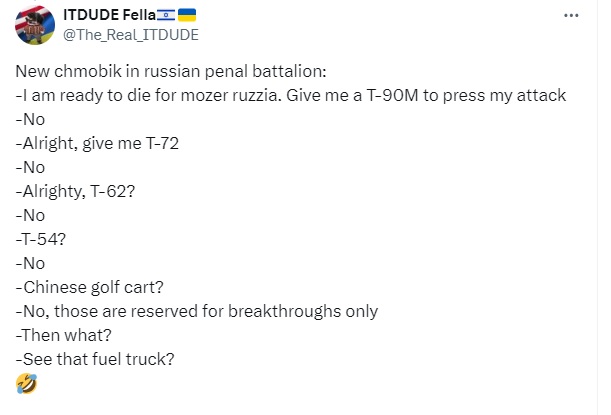Click the rolling-on-floor laughing emoji

[26, 383]
